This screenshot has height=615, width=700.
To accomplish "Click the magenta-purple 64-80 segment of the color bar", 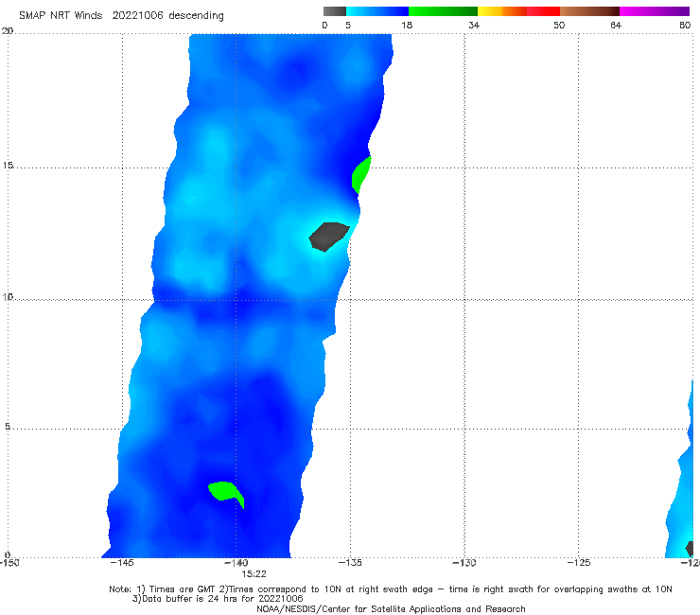I will pos(655,11).
